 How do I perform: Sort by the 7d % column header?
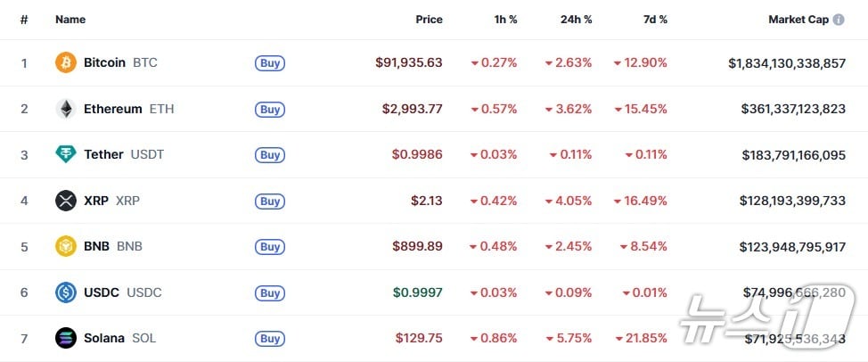[x=653, y=20]
